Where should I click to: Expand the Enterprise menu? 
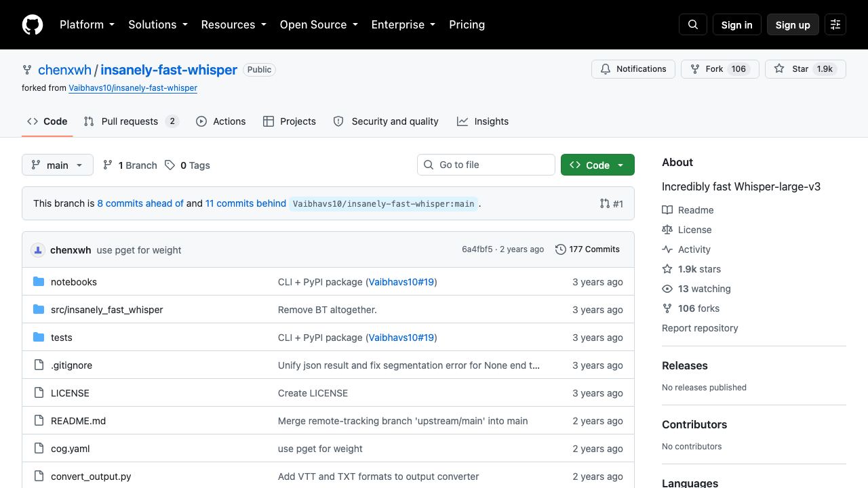(403, 24)
